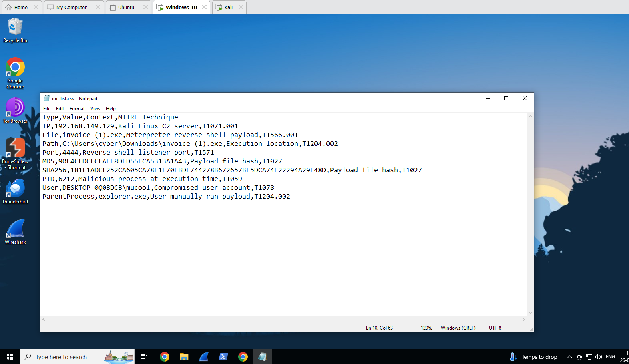The height and width of the screenshot is (364, 629).
Task: Show hidden system tray icons
Action: [569, 357]
